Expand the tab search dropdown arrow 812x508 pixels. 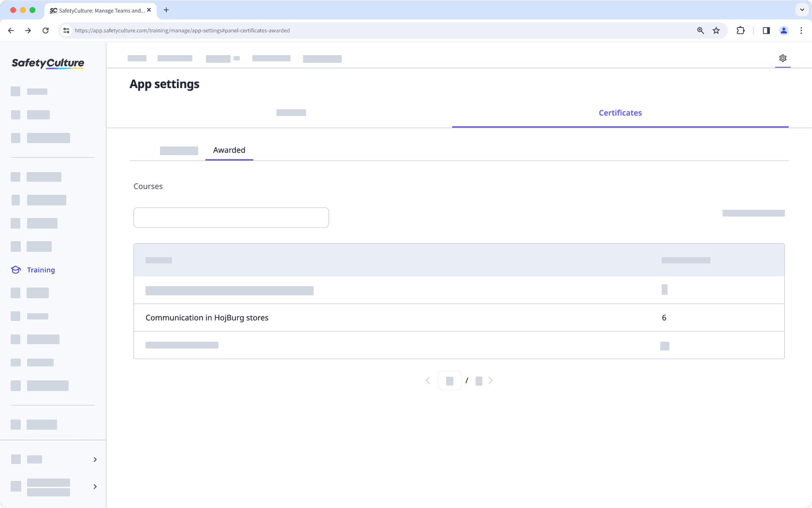tap(802, 10)
